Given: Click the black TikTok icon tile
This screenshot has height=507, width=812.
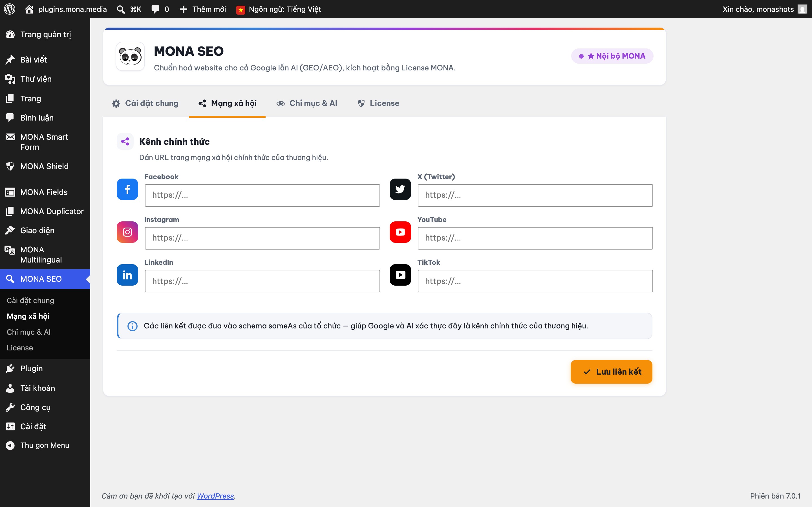Looking at the screenshot, I should [400, 275].
